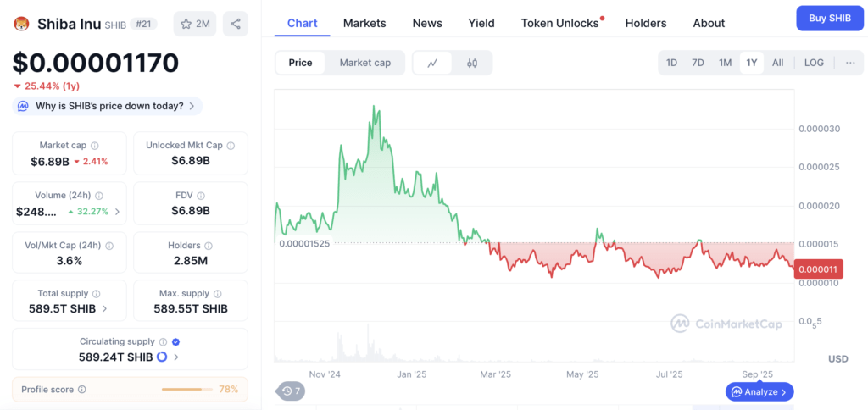The height and width of the screenshot is (410, 868).
Task: Toggle LOG scale on the chart
Action: (x=814, y=63)
